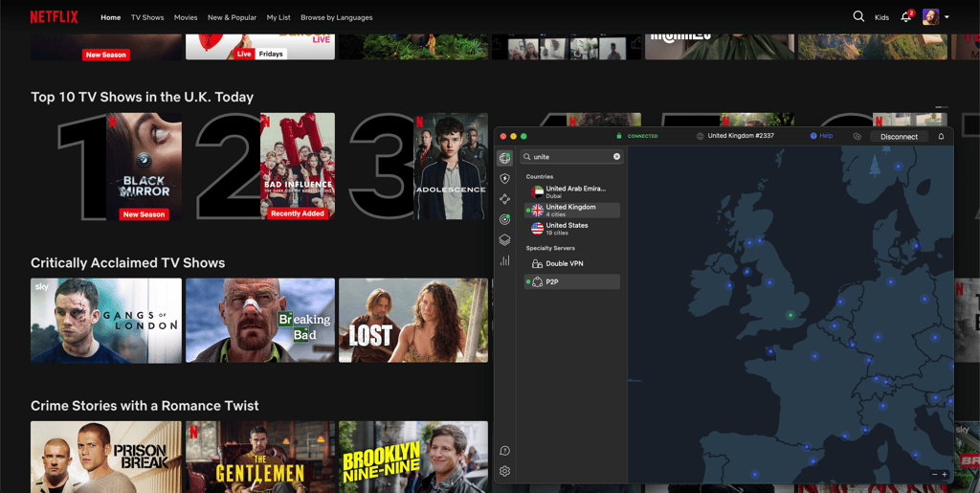Screen dimensions: 980x493
Task: Select United Arab Emirates Dubai server
Action: pyautogui.click(x=572, y=191)
